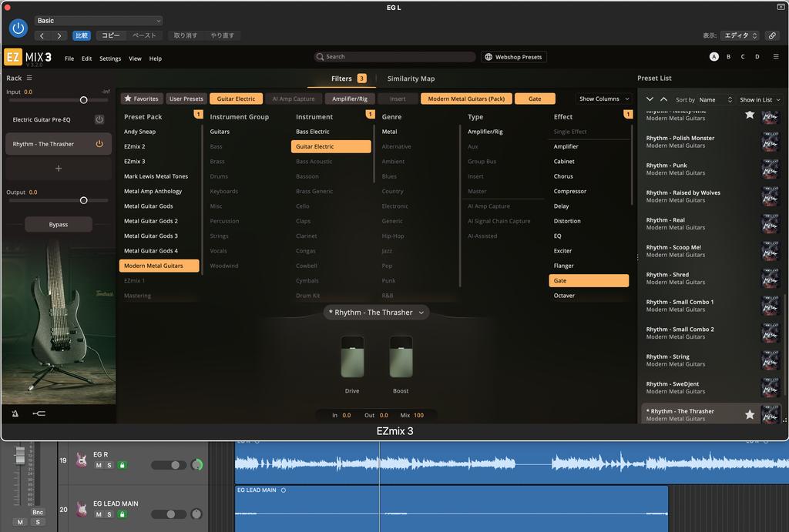The width and height of the screenshot is (789, 532).
Task: Click the Boost fader
Action: pos(401,357)
